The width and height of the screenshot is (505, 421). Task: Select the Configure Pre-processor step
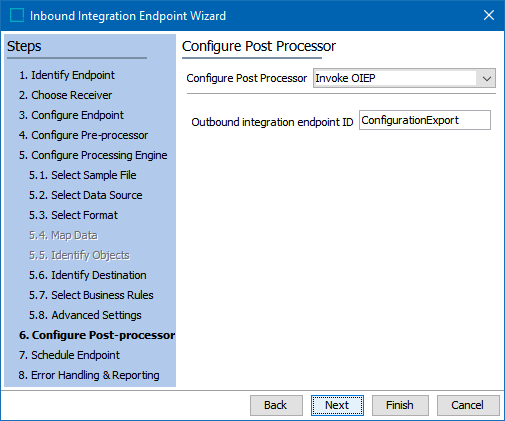(x=83, y=135)
